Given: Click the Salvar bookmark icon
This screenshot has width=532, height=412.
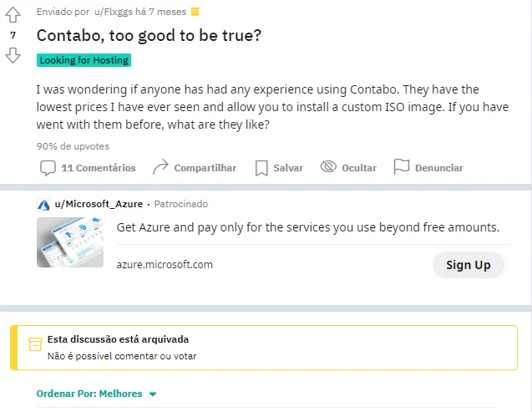Looking at the screenshot, I should pos(261,168).
